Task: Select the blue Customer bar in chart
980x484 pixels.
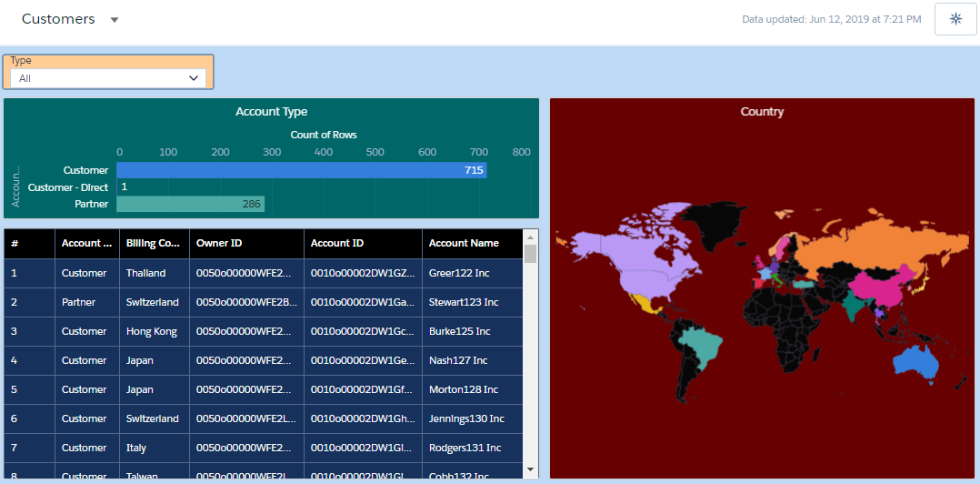Action: pos(301,170)
